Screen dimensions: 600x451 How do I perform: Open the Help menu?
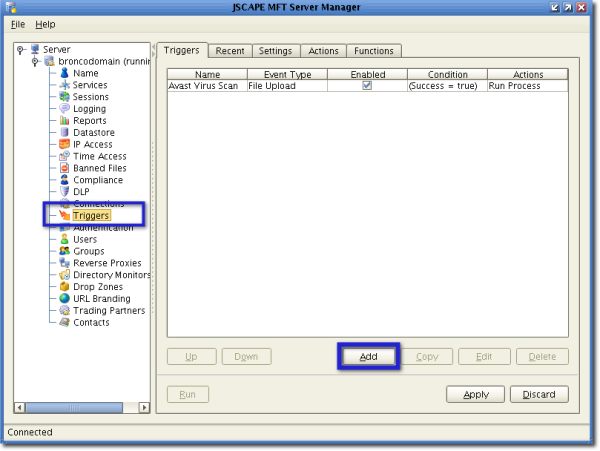[45, 24]
